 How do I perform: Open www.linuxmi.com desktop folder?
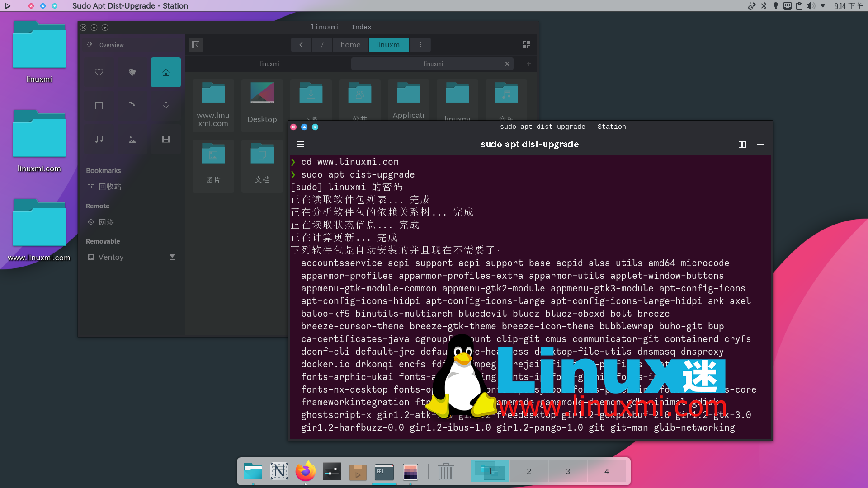pos(39,230)
